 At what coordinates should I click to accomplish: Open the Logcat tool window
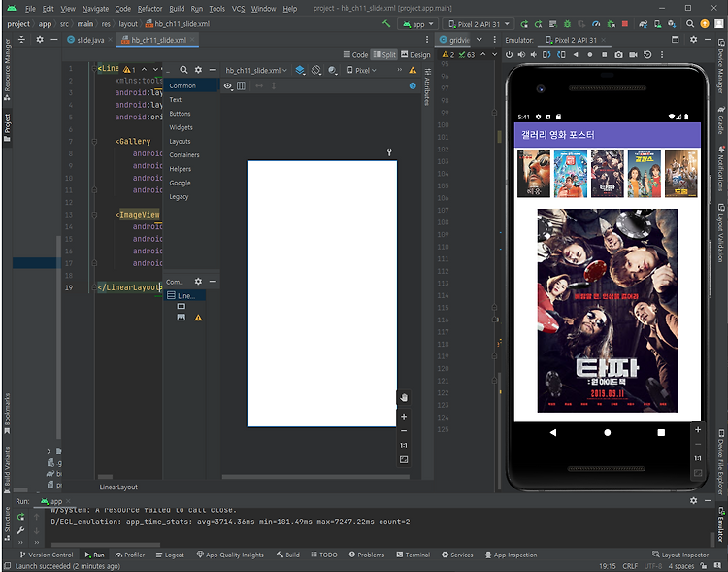pyautogui.click(x=170, y=555)
